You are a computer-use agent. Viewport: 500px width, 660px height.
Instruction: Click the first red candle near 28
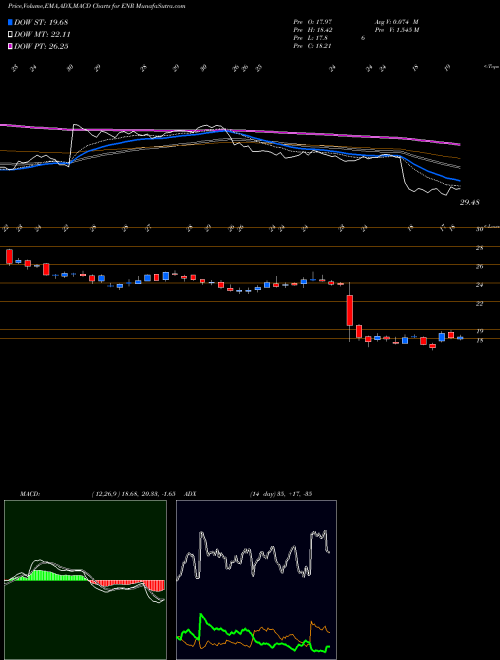(9, 256)
